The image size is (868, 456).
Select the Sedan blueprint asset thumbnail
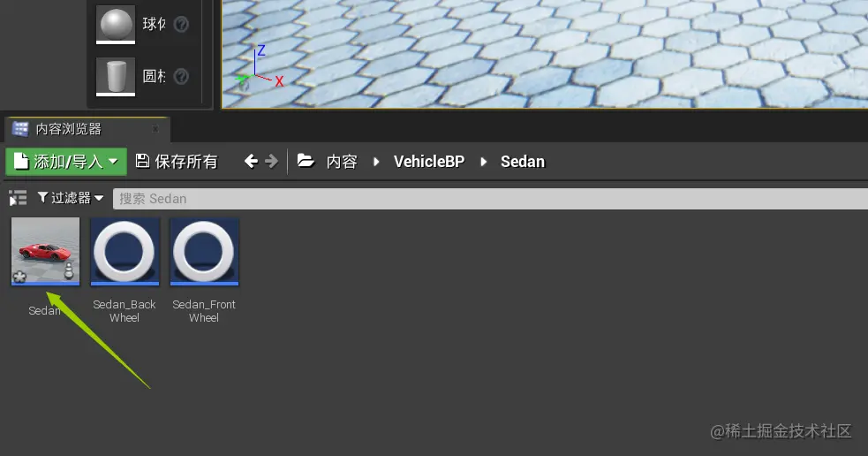click(x=45, y=252)
